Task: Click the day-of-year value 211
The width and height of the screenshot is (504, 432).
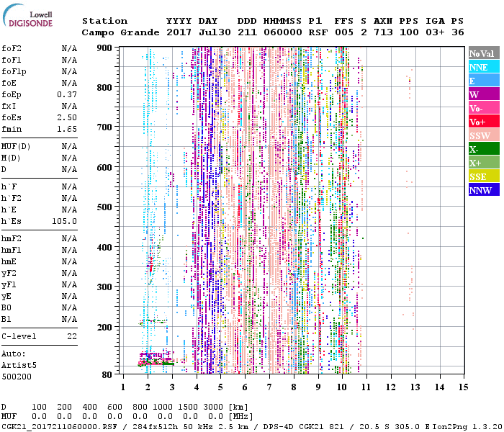Action: click(x=247, y=32)
